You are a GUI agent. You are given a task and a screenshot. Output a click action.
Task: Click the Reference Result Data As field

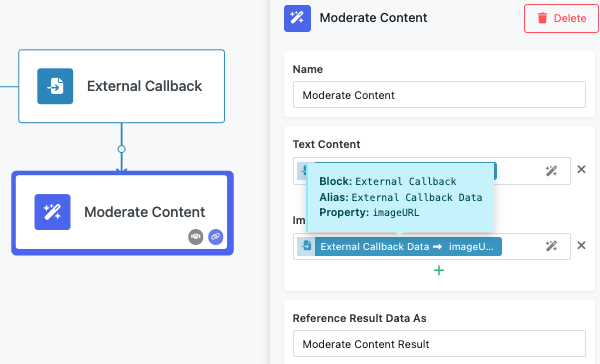coord(439,344)
